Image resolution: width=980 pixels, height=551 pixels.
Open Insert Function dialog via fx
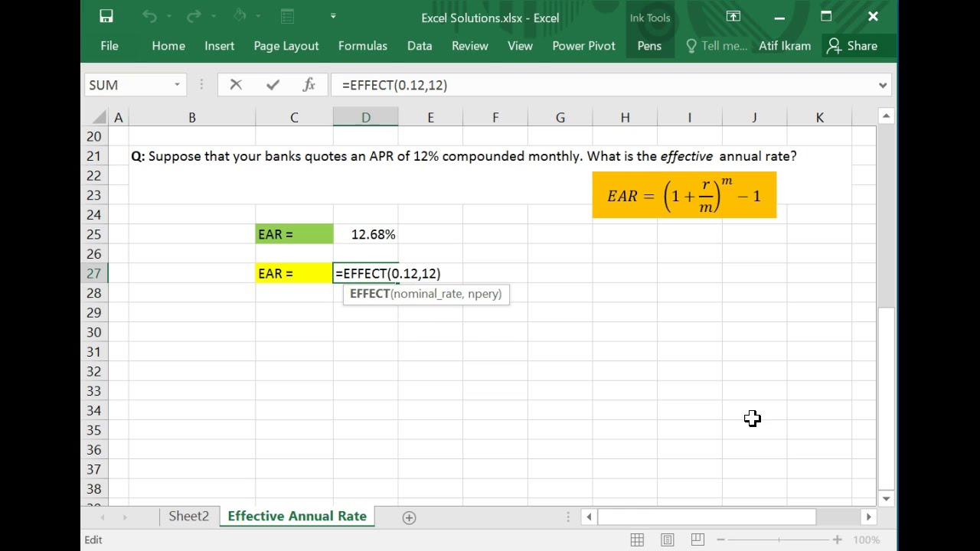[309, 85]
